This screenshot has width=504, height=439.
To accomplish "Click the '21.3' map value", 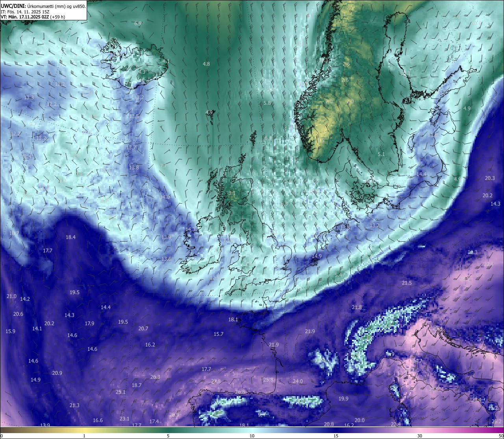I will coord(74,406).
